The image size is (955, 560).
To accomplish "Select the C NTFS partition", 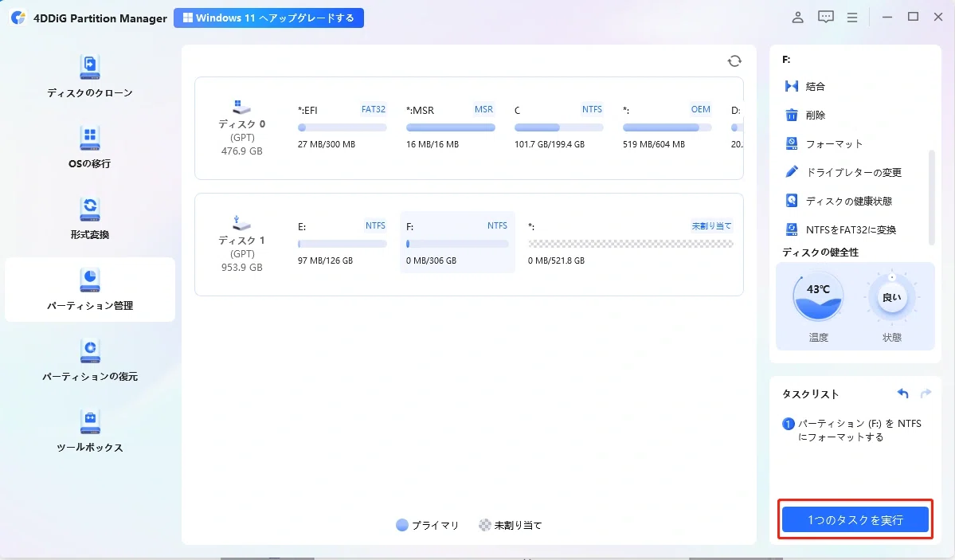I will [558, 127].
